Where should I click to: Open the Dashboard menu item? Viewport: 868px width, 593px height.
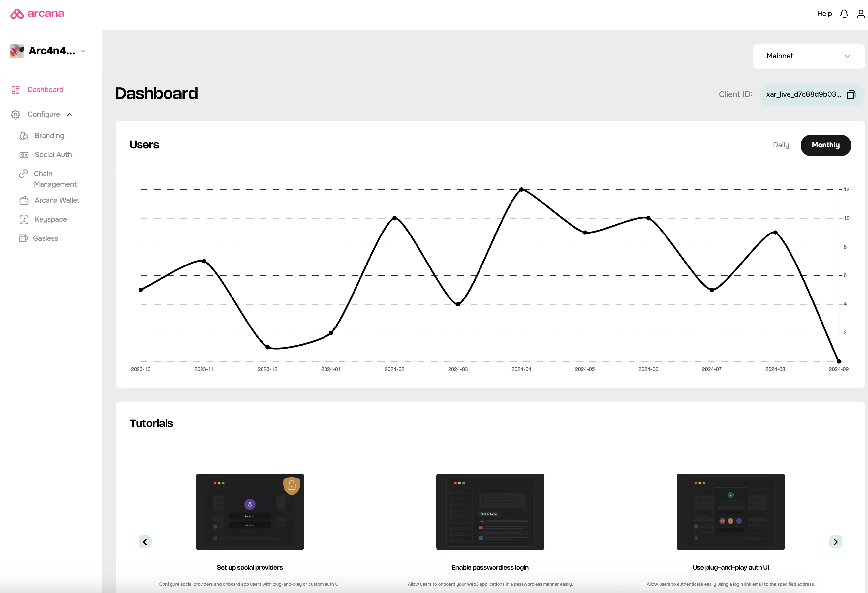pos(45,90)
